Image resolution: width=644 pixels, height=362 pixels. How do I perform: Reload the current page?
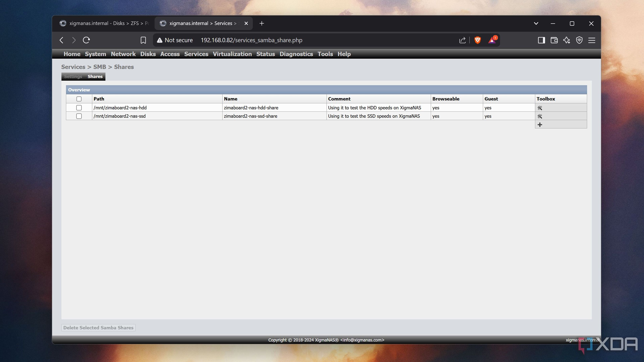[86, 40]
